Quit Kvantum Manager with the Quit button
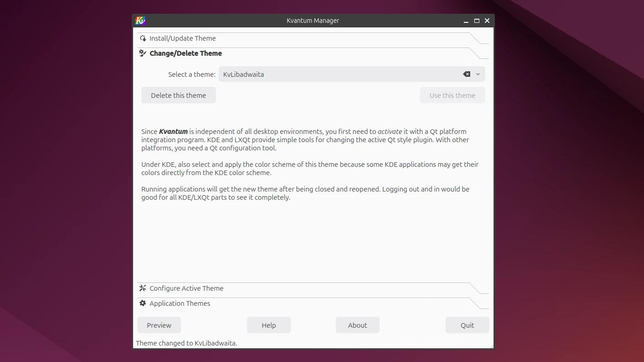Image resolution: width=644 pixels, height=362 pixels. [x=467, y=325]
